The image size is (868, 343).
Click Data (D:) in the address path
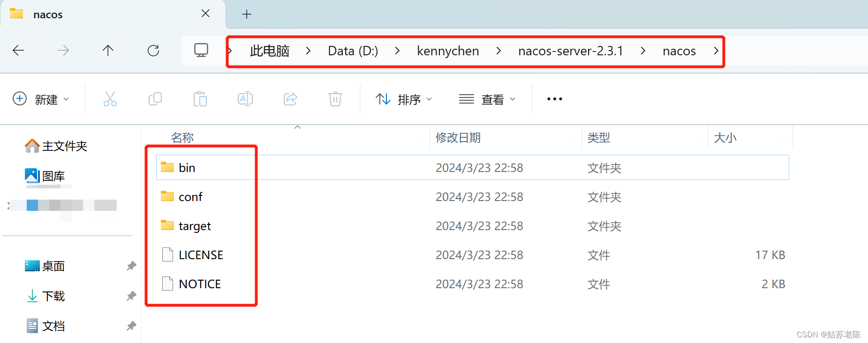[353, 51]
